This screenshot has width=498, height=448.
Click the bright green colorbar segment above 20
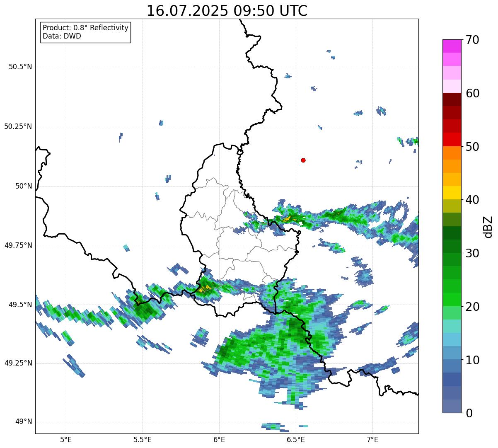[452, 299]
